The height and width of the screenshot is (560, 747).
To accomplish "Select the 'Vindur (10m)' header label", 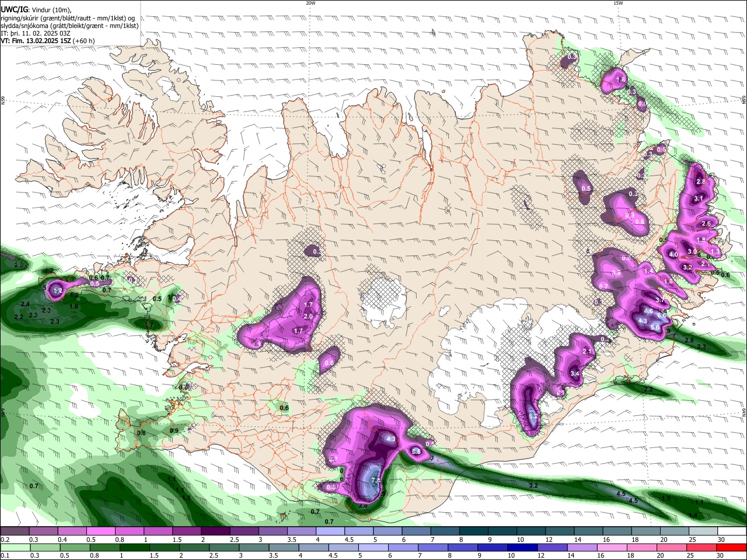I will tap(51, 10).
